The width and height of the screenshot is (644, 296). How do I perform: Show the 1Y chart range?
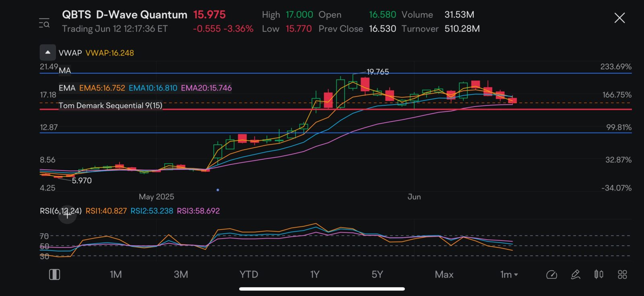tap(314, 275)
